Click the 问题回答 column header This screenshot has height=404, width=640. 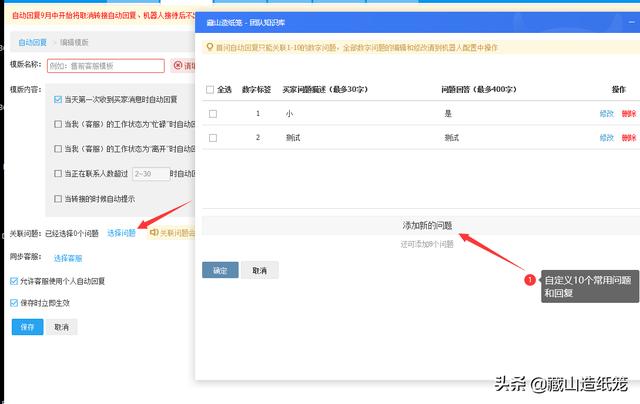[479, 89]
